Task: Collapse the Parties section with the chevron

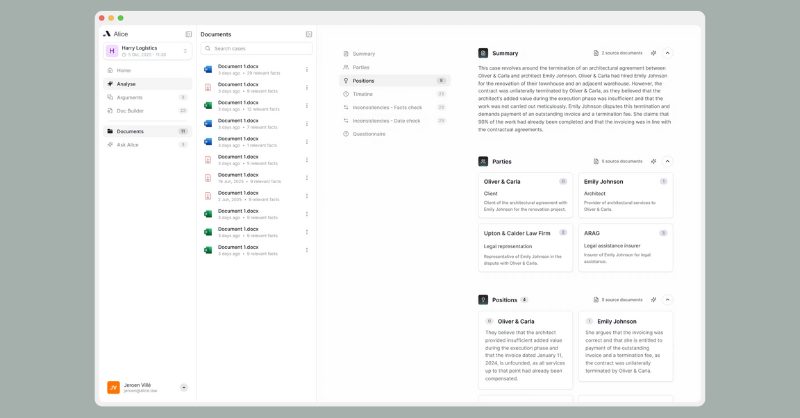Action: (x=668, y=160)
